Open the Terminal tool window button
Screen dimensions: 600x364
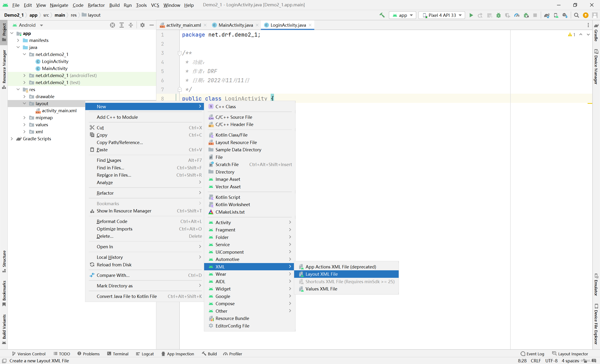pyautogui.click(x=118, y=354)
